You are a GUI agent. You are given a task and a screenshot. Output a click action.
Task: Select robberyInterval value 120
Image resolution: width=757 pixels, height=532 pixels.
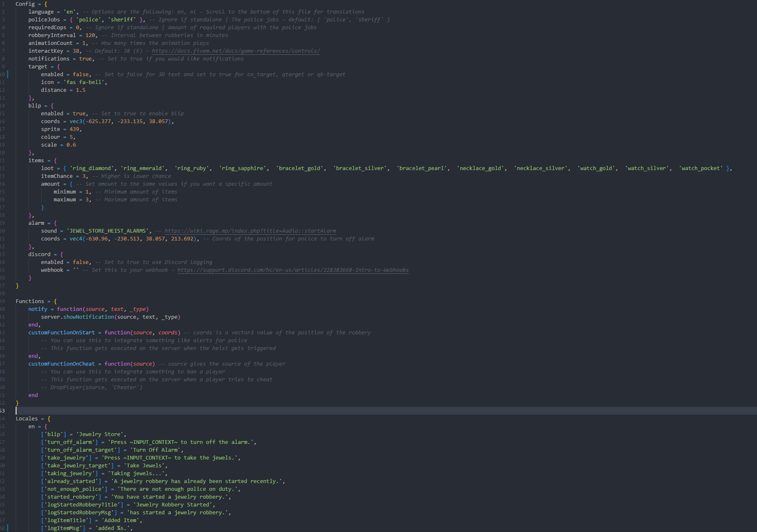(x=90, y=35)
